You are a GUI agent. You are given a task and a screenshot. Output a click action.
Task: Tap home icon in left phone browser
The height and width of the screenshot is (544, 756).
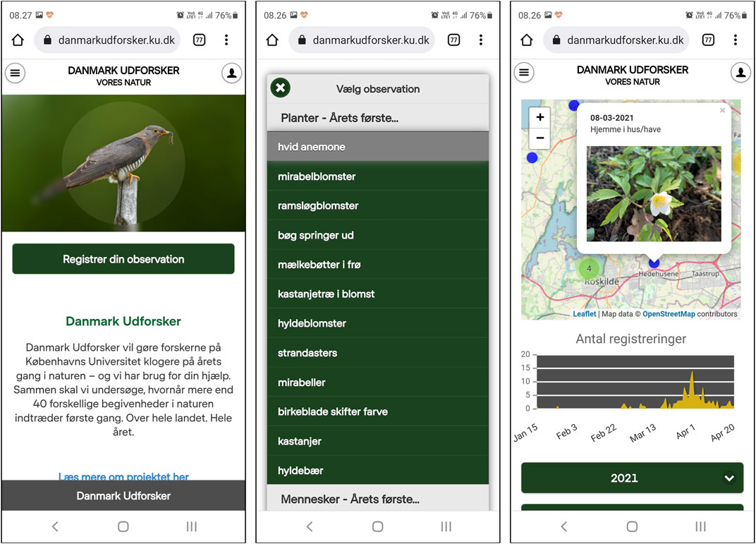click(18, 40)
